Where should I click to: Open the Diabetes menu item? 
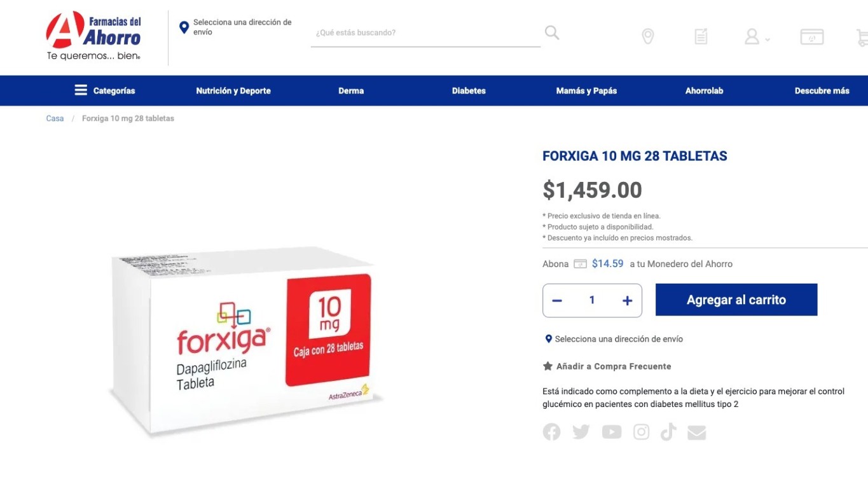[469, 91]
